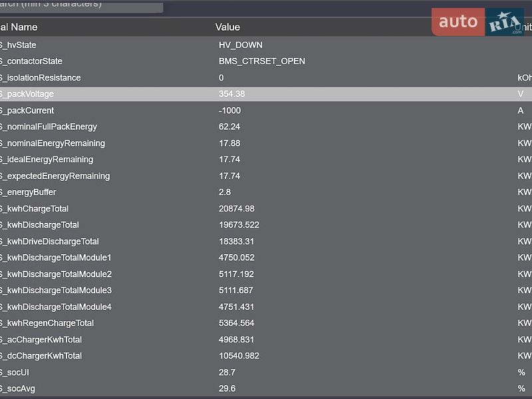Image resolution: width=532 pixels, height=399 pixels.
Task: Click the contactorState BMS_CTRSET_OPEN value
Action: 261,61
